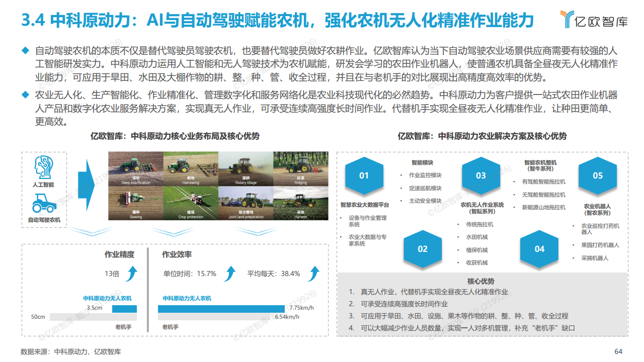Viewport: 644px width, 362px height.
Task: Click the up arrow beside 13倍
Action: tap(131, 274)
